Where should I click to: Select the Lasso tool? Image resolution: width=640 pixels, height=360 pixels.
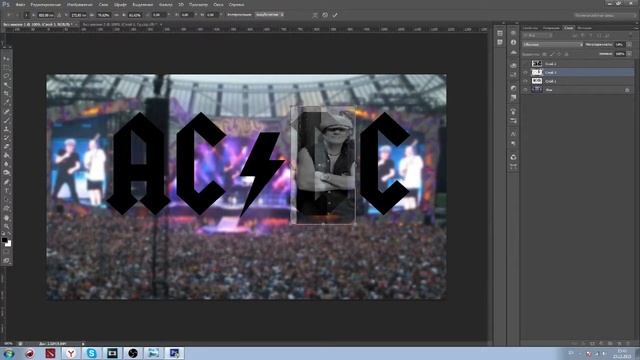click(6, 76)
